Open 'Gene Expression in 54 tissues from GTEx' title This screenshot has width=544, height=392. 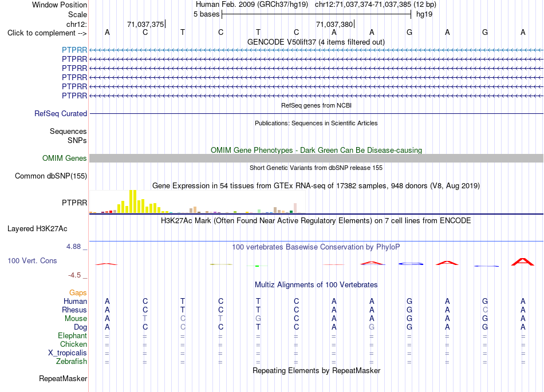(x=316, y=186)
